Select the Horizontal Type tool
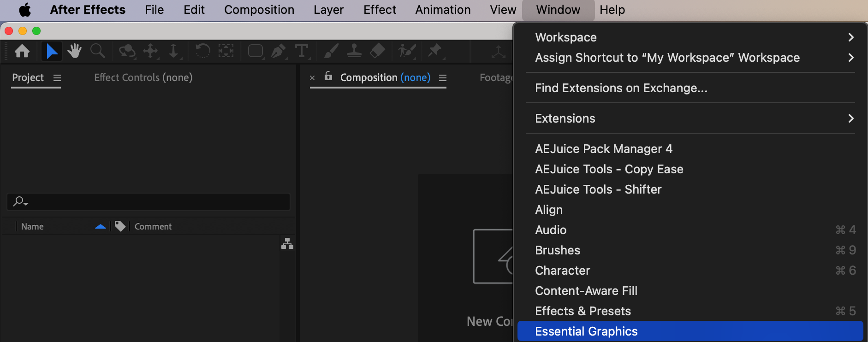The width and height of the screenshot is (868, 342). (x=302, y=51)
